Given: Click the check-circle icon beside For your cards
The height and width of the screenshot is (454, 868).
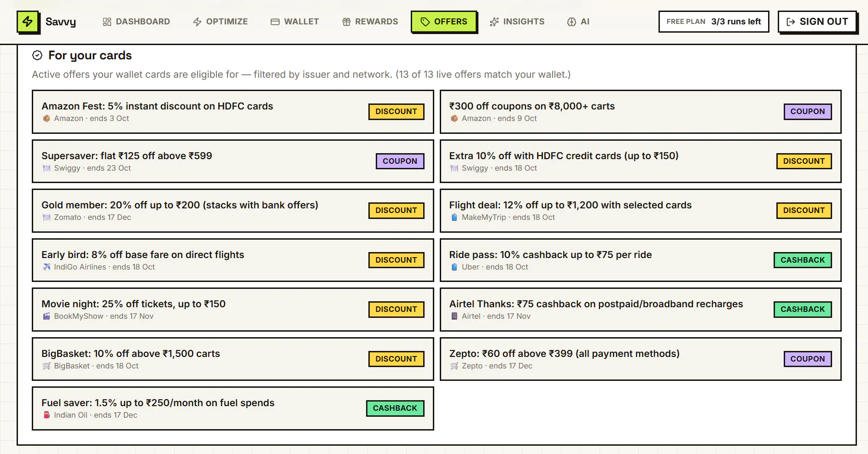Looking at the screenshot, I should (37, 56).
